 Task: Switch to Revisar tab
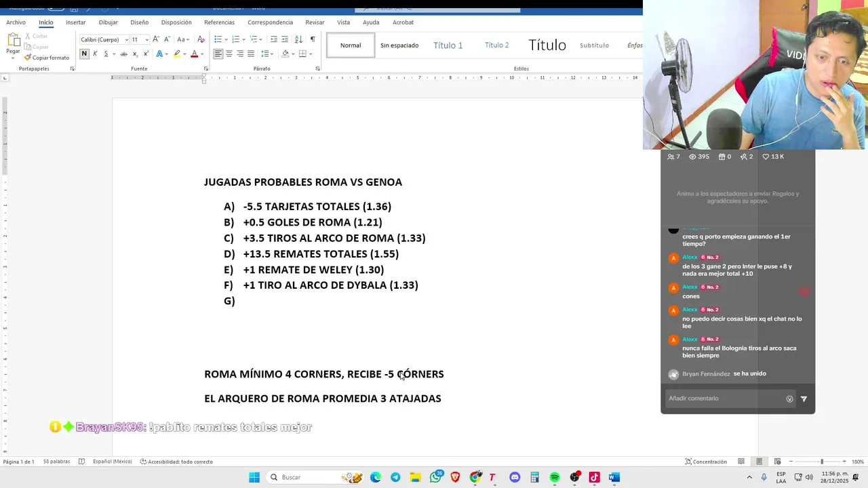(x=315, y=22)
